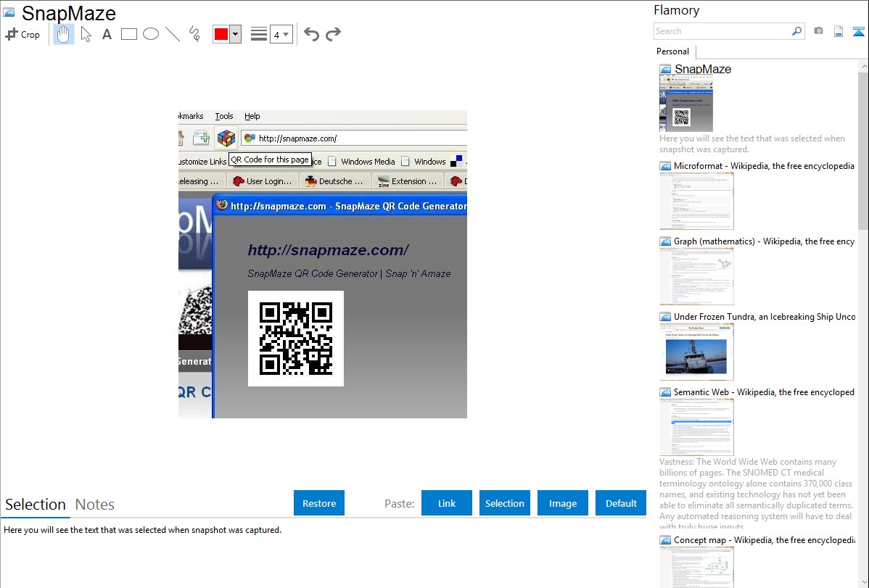Select the Graph (mathematics) page thumbnail
This screenshot has height=588, width=869.
click(x=696, y=276)
